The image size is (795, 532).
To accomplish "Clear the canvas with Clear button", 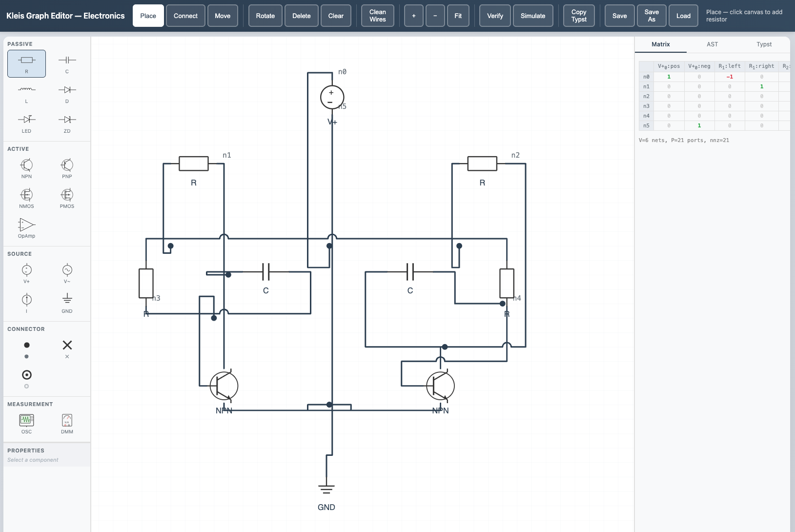I will (x=336, y=16).
